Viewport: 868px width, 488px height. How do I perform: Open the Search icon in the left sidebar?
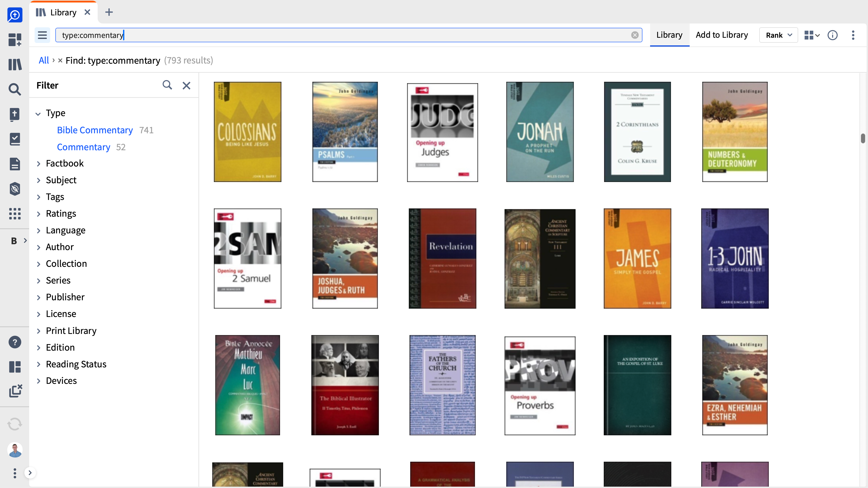[x=15, y=89]
